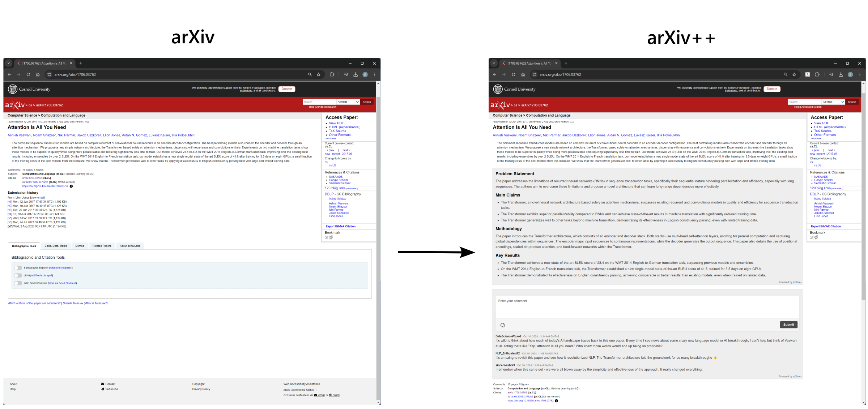Click [v1] submission history entry in left window
The width and height of the screenshot is (868, 409).
click(10, 202)
